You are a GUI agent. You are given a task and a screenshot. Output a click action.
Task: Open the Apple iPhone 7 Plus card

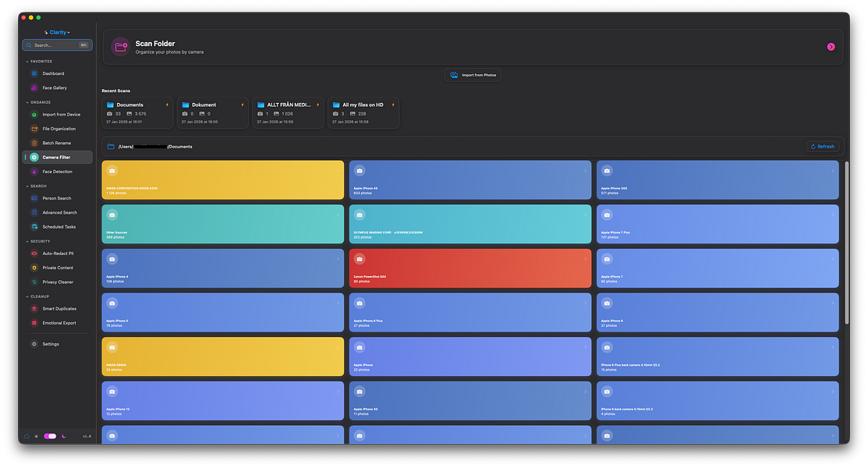point(717,225)
